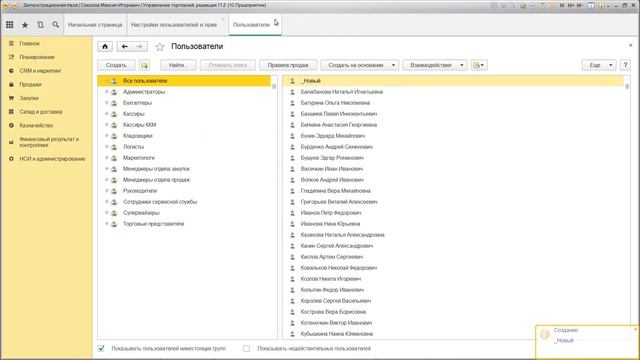Switch to Настройки пользователей и прав tab
Viewport: 640px width, 360px height.
click(x=177, y=25)
